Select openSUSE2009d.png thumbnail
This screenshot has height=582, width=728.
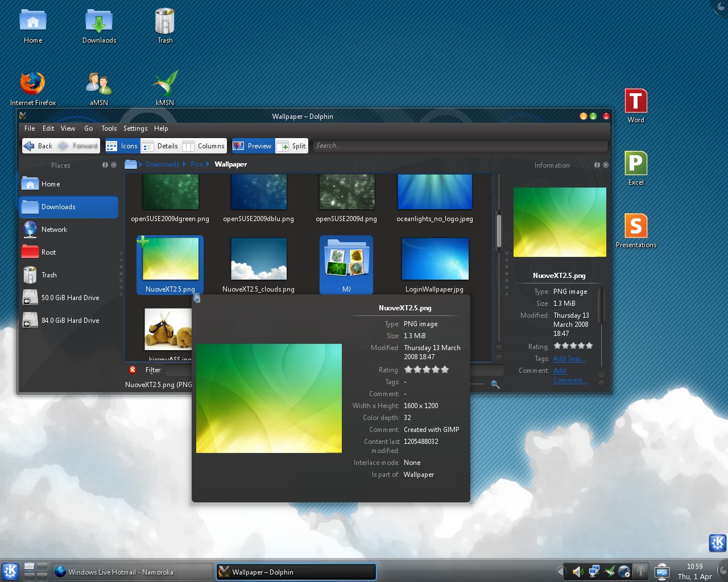(347, 192)
